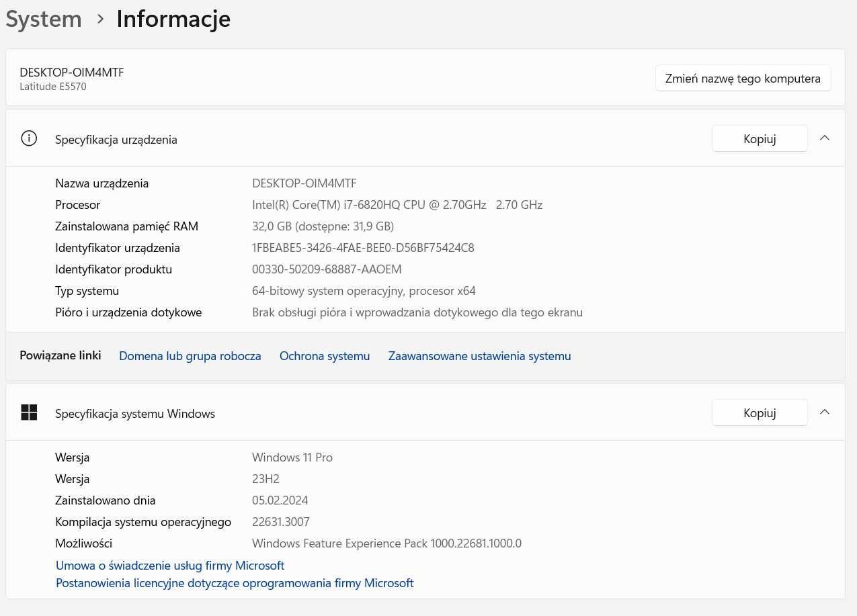The width and height of the screenshot is (857, 616).
Task: Click Typ systemu label
Action: pos(87,291)
